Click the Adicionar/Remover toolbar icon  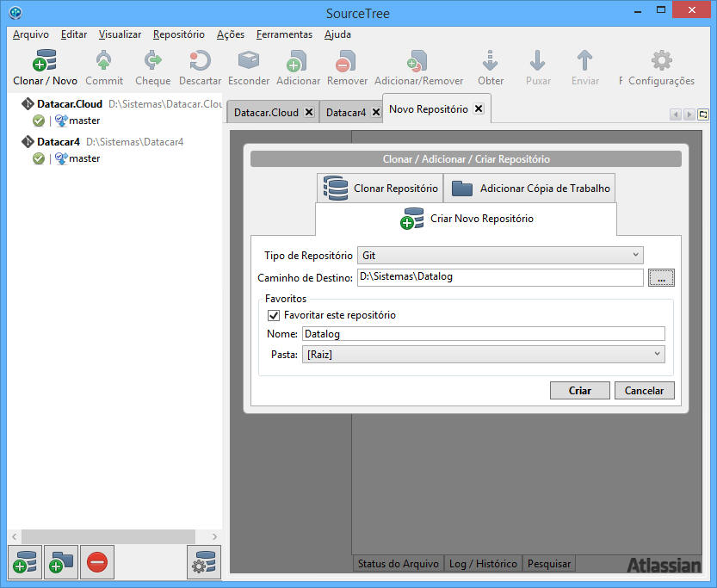[418, 61]
